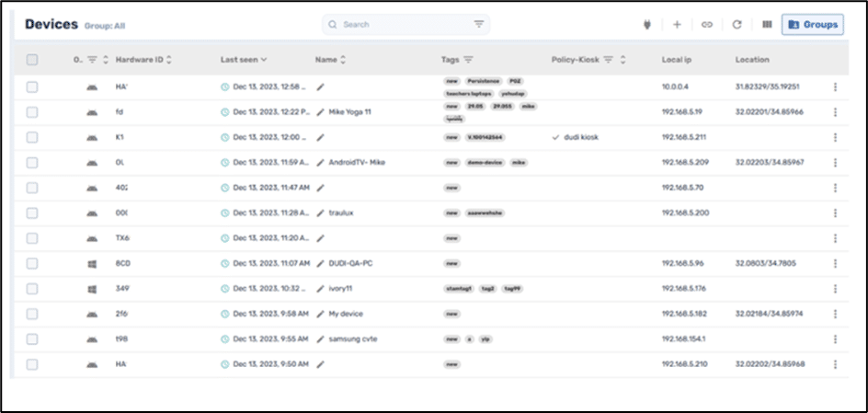
Task: Open the Groups button
Action: [812, 25]
